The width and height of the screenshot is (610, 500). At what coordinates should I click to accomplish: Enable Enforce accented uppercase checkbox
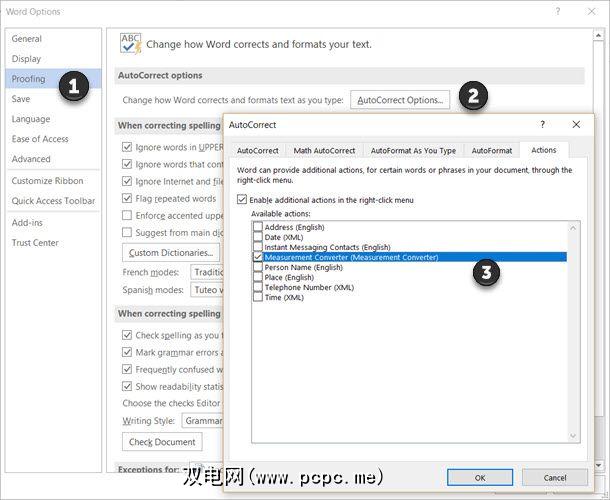click(x=127, y=216)
